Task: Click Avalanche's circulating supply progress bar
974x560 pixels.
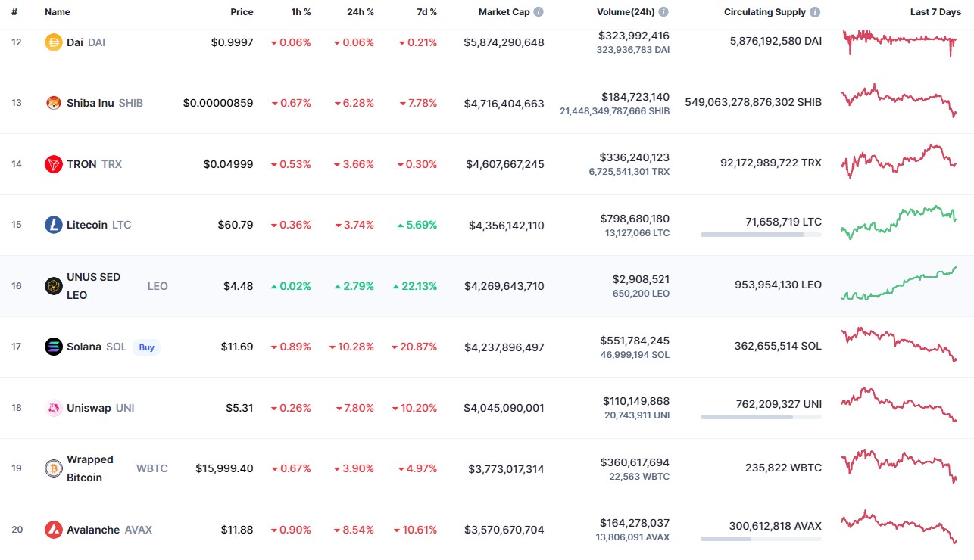Action: (x=761, y=539)
